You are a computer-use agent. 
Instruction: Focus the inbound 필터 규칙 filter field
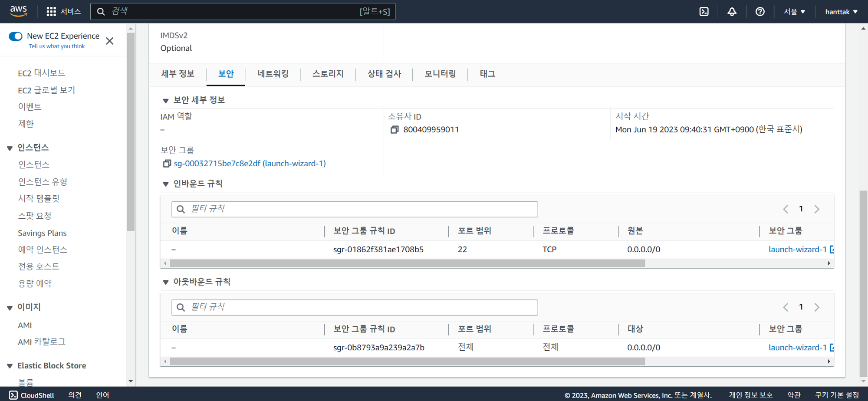click(x=355, y=209)
